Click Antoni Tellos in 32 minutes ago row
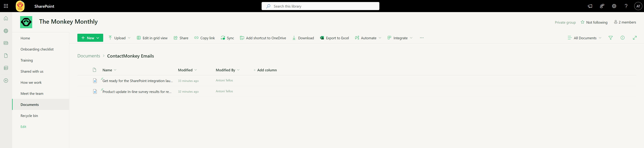Screen dimensions: 644x148 [x=224, y=91]
